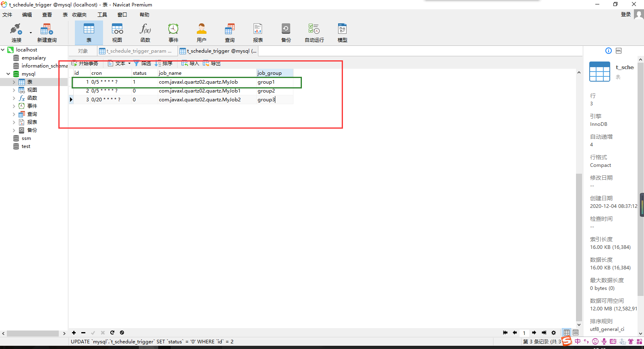Open Model (模型) from the toolbar
The width and height of the screenshot is (644, 349).
click(343, 33)
